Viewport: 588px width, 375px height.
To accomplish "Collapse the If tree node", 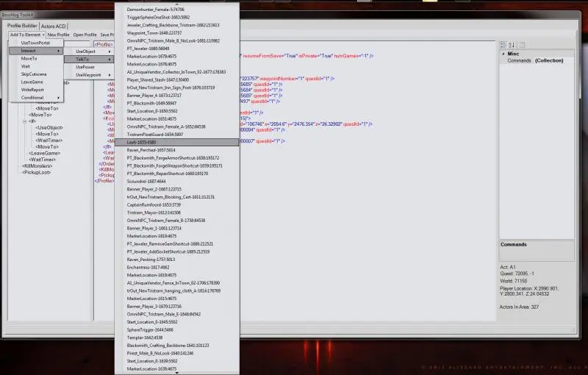I will tap(24, 121).
